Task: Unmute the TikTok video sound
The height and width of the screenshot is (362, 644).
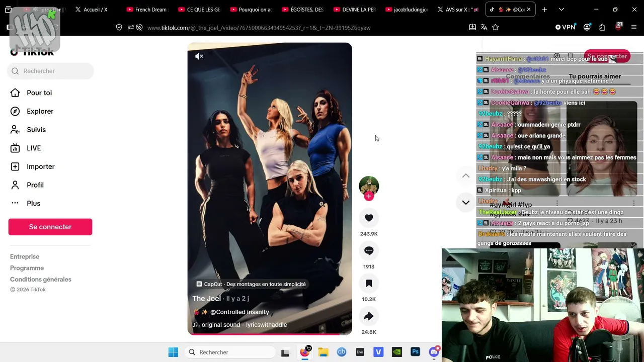Action: (x=199, y=56)
